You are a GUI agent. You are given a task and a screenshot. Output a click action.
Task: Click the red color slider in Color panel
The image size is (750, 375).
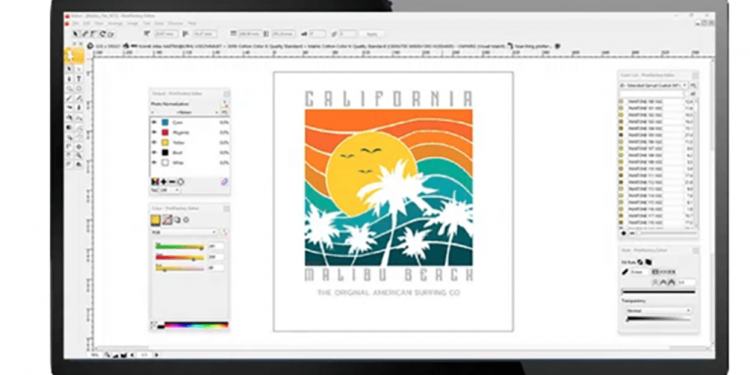180,258
